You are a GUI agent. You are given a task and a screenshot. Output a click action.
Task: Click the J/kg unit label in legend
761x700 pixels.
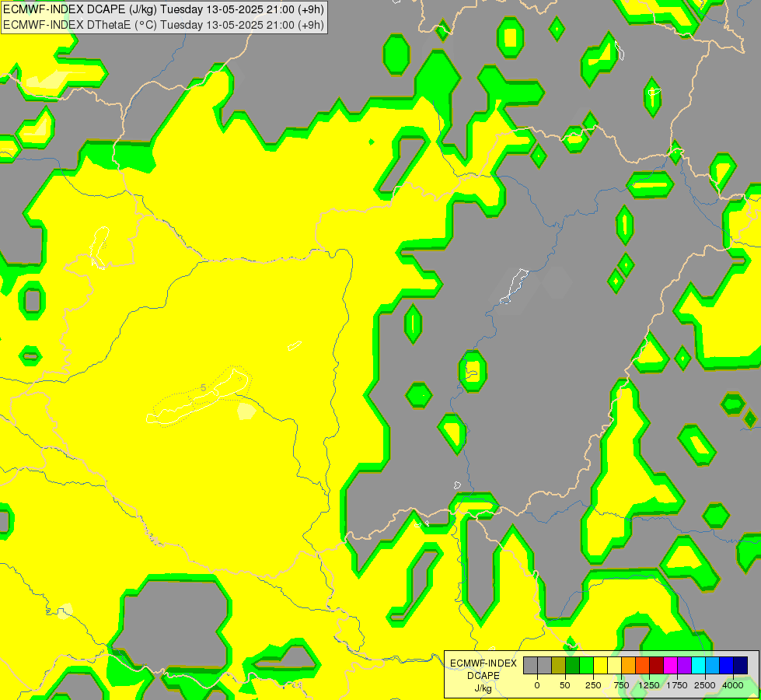(x=483, y=688)
